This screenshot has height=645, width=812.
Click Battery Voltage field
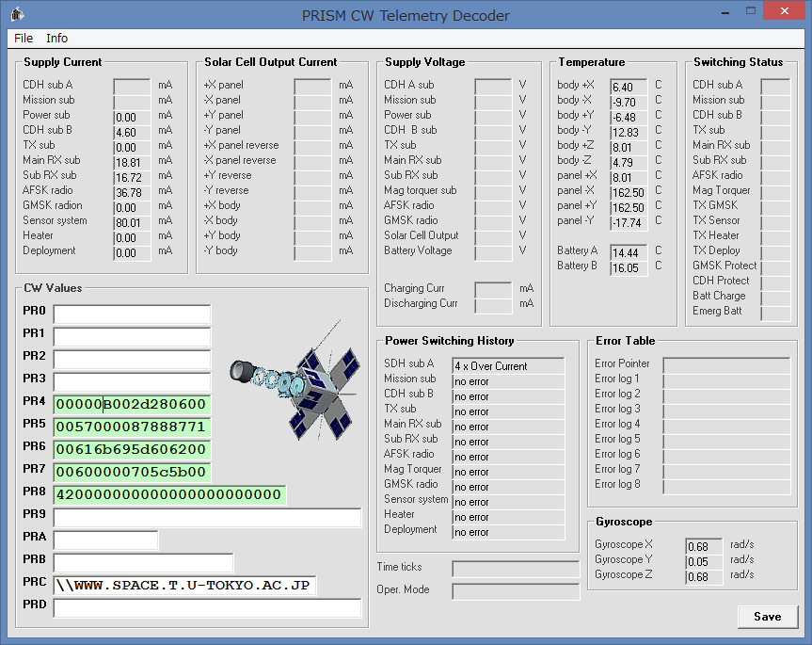(x=493, y=252)
